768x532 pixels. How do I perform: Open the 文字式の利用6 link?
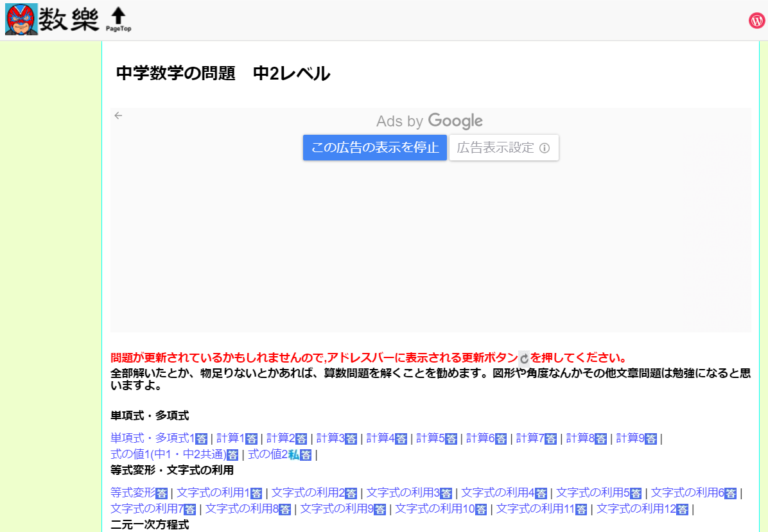click(x=688, y=493)
